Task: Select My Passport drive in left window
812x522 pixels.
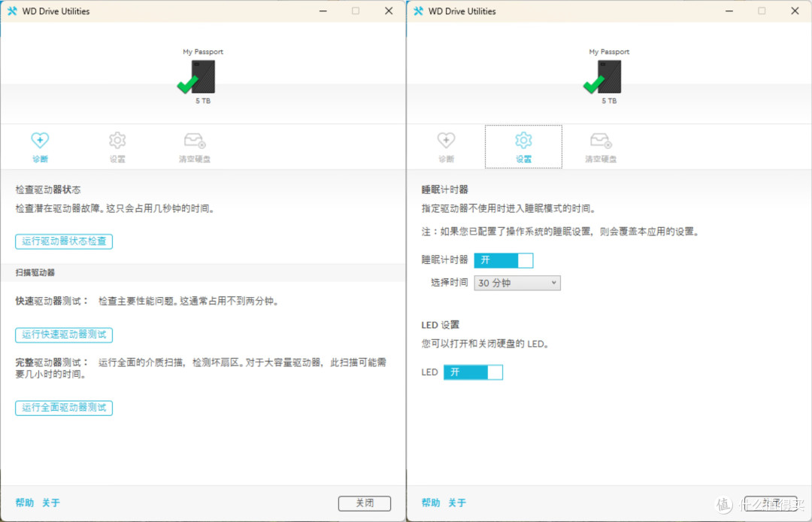Action: tap(202, 76)
